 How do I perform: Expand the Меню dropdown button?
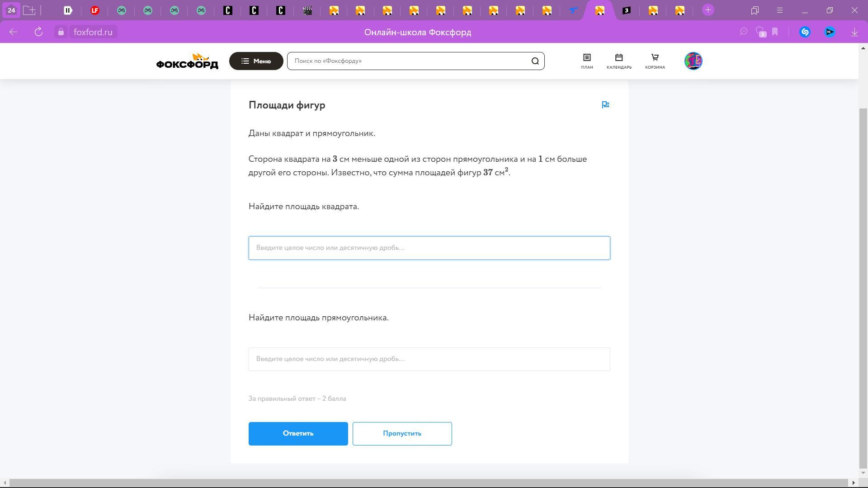[x=256, y=61]
